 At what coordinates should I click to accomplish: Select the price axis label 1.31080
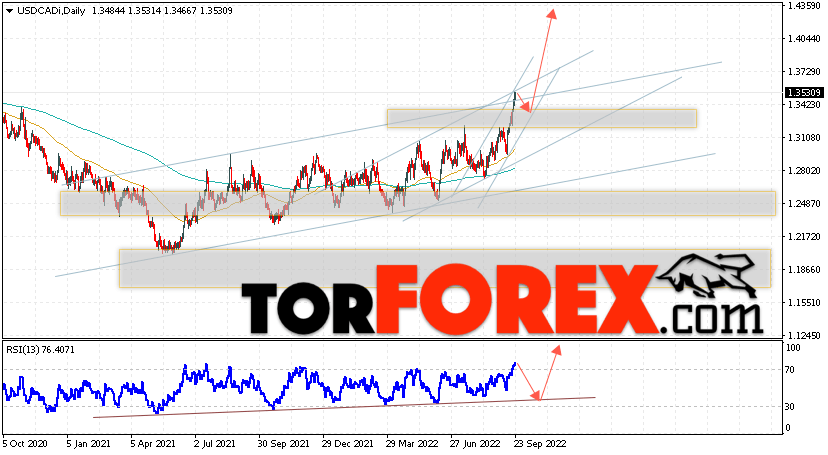pyautogui.click(x=804, y=137)
